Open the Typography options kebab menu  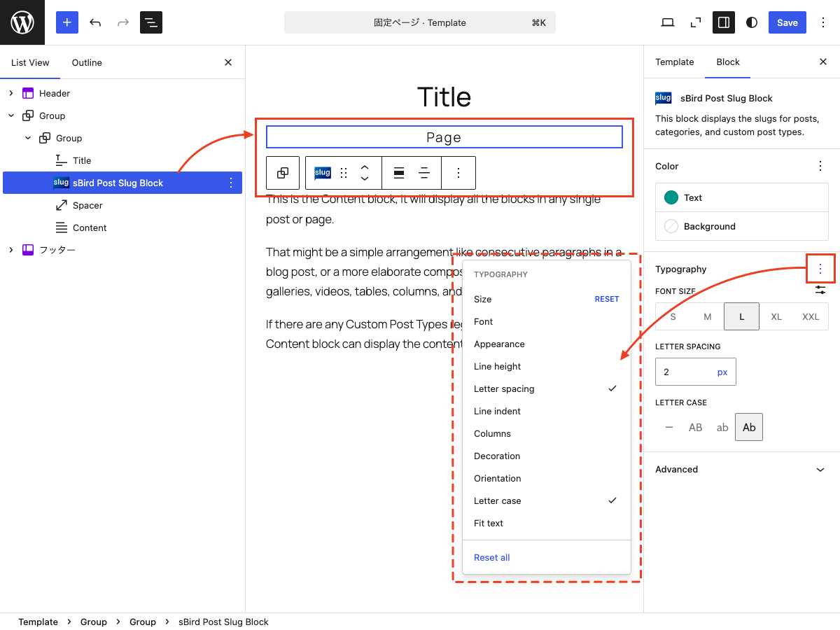(820, 269)
